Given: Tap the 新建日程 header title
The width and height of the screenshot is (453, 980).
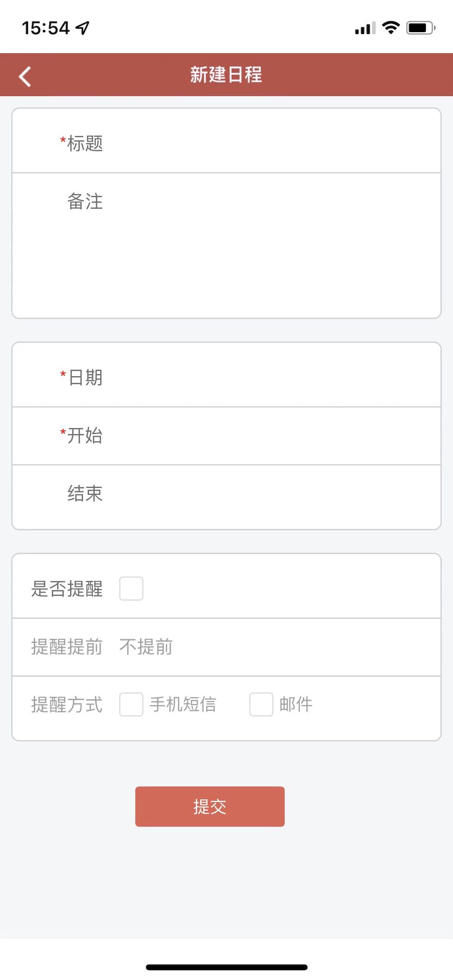Looking at the screenshot, I should (x=226, y=75).
